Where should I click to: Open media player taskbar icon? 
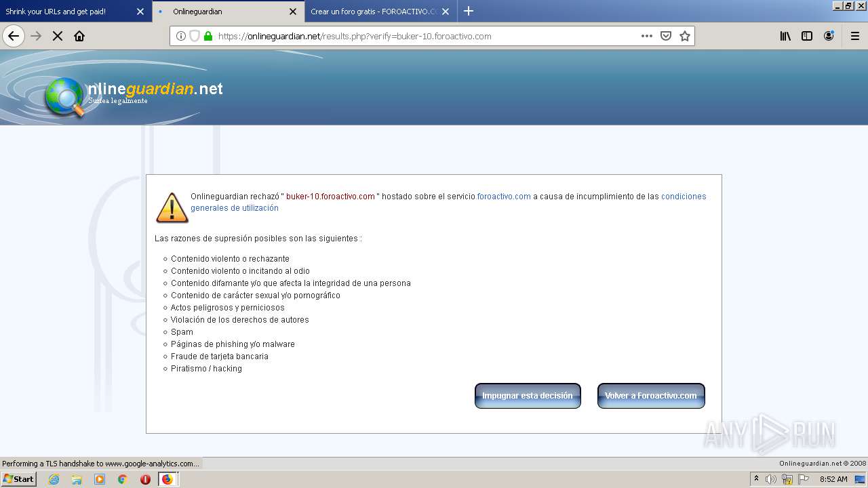pyautogui.click(x=100, y=479)
